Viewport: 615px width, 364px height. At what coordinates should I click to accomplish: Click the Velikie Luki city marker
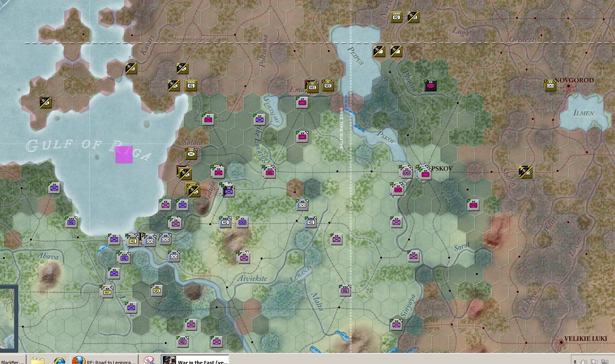[x=562, y=343]
